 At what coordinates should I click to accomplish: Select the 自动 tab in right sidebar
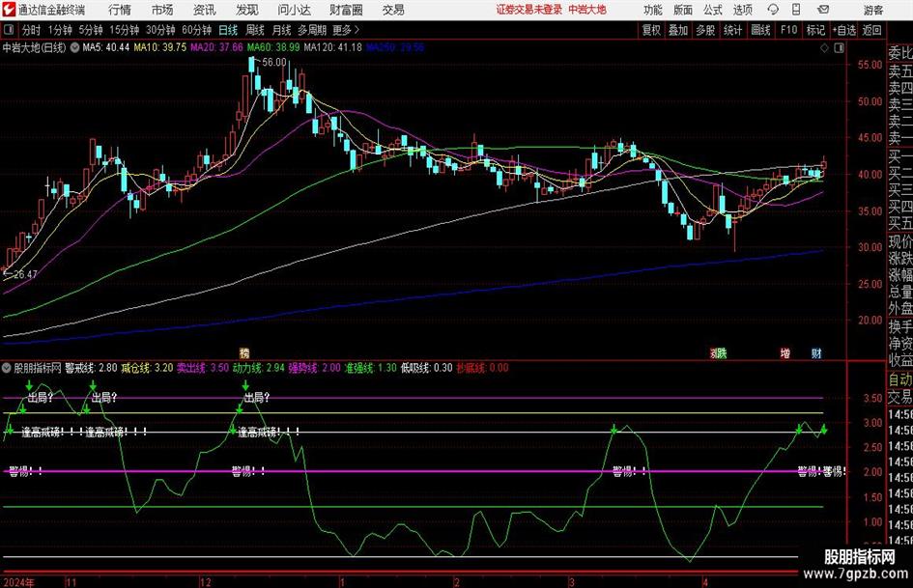(x=900, y=379)
